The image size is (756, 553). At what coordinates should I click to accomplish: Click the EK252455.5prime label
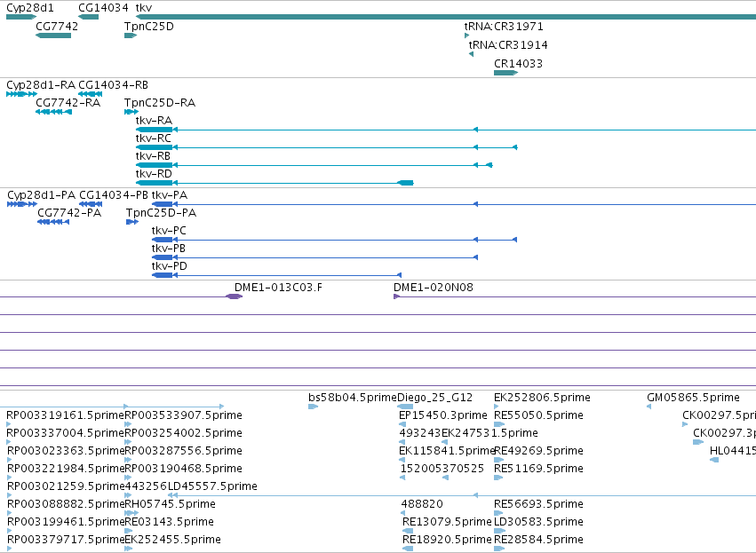click(x=172, y=540)
